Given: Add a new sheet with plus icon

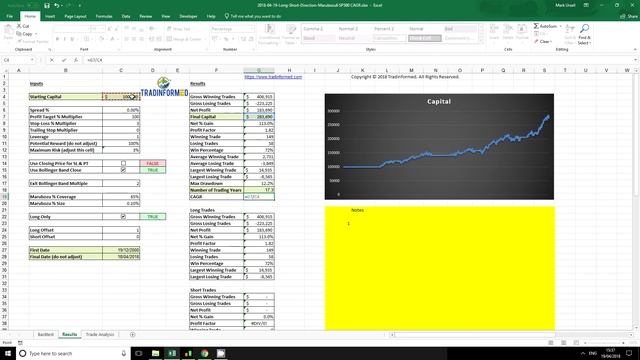Looking at the screenshot, I should (x=132, y=334).
